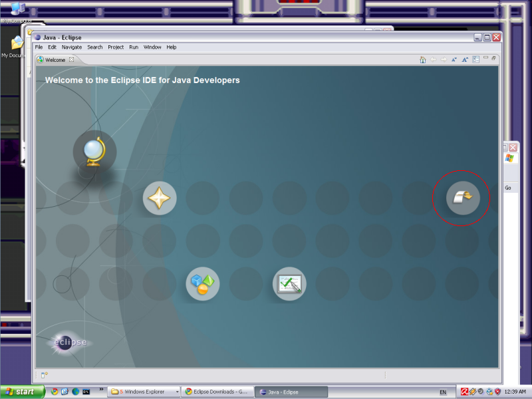The width and height of the screenshot is (532, 399).
Task: Open the File menu
Action: click(x=39, y=47)
